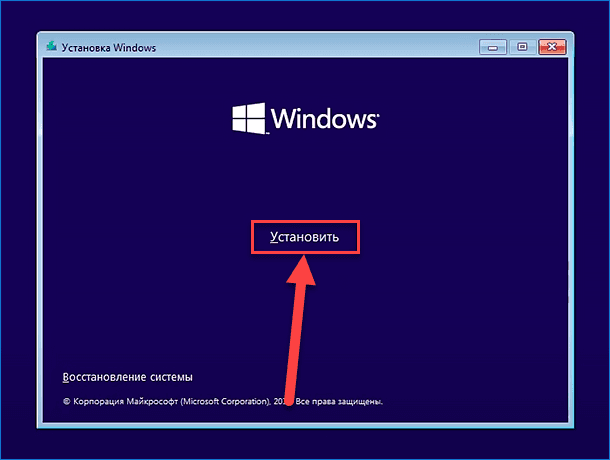
Task: Maximize the Установка Windows window
Action: (x=522, y=47)
